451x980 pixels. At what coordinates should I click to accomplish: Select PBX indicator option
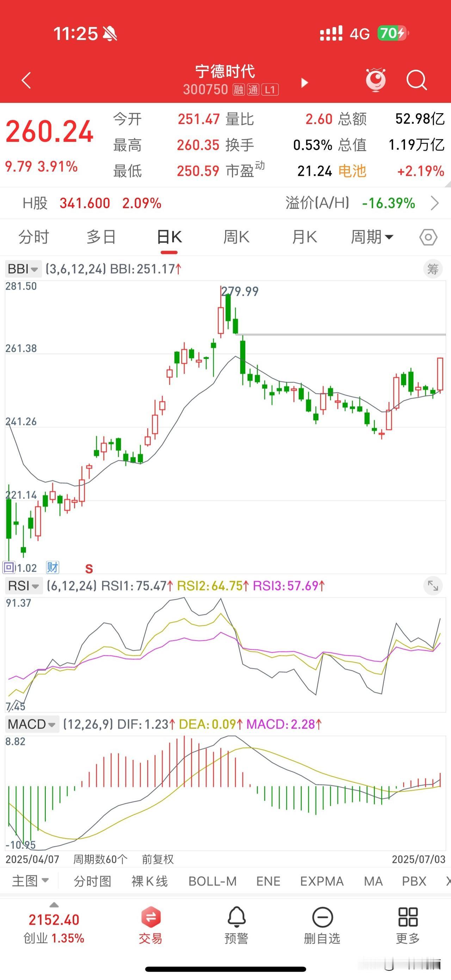pyautogui.click(x=414, y=881)
